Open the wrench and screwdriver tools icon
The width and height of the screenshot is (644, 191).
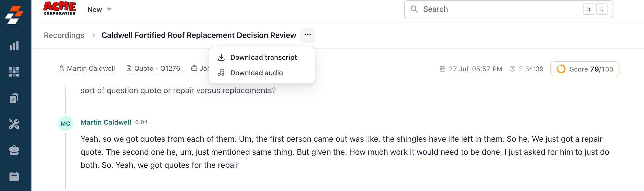coord(14,124)
